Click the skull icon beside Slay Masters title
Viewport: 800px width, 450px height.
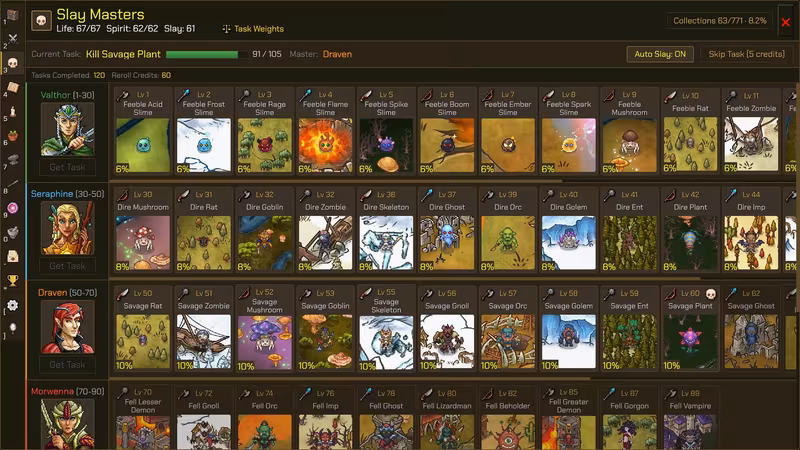(x=41, y=21)
